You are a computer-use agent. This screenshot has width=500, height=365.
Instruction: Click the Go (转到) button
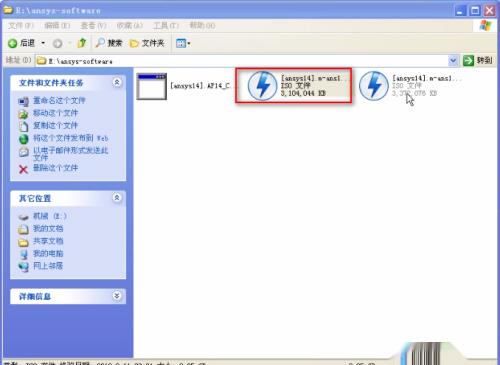coord(478,61)
